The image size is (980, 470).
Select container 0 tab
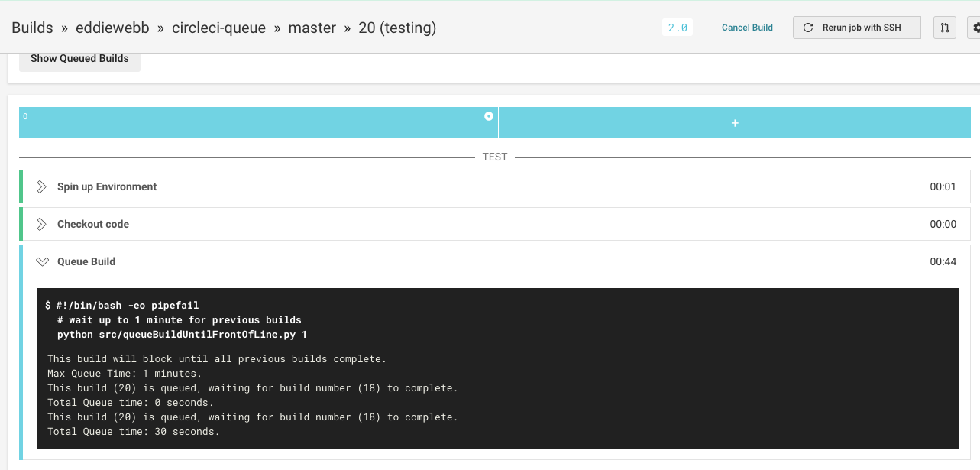tap(258, 122)
